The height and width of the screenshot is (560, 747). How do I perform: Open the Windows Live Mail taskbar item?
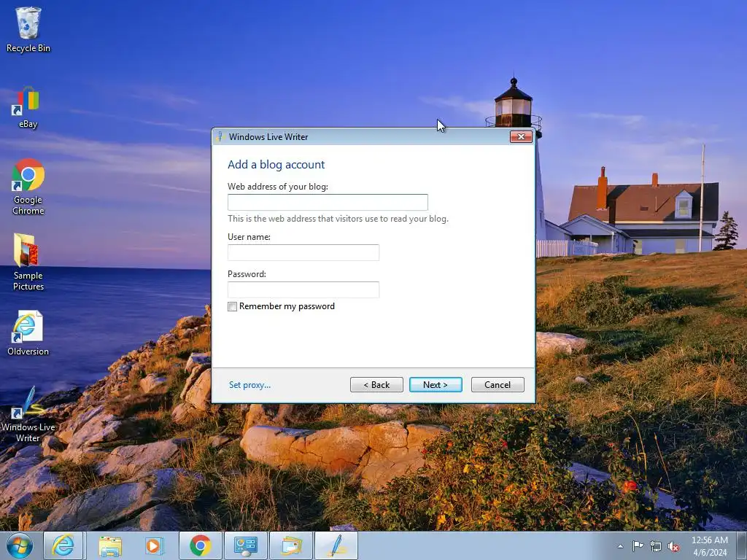coord(291,545)
